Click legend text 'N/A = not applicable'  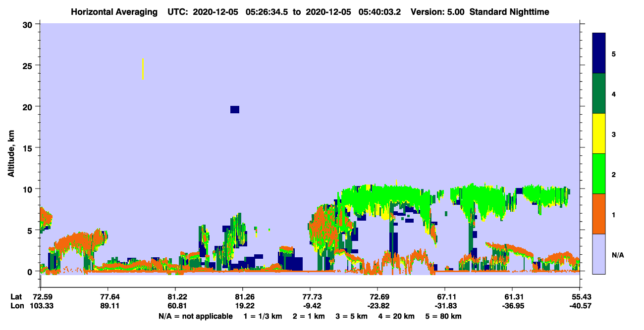pyautogui.click(x=195, y=316)
